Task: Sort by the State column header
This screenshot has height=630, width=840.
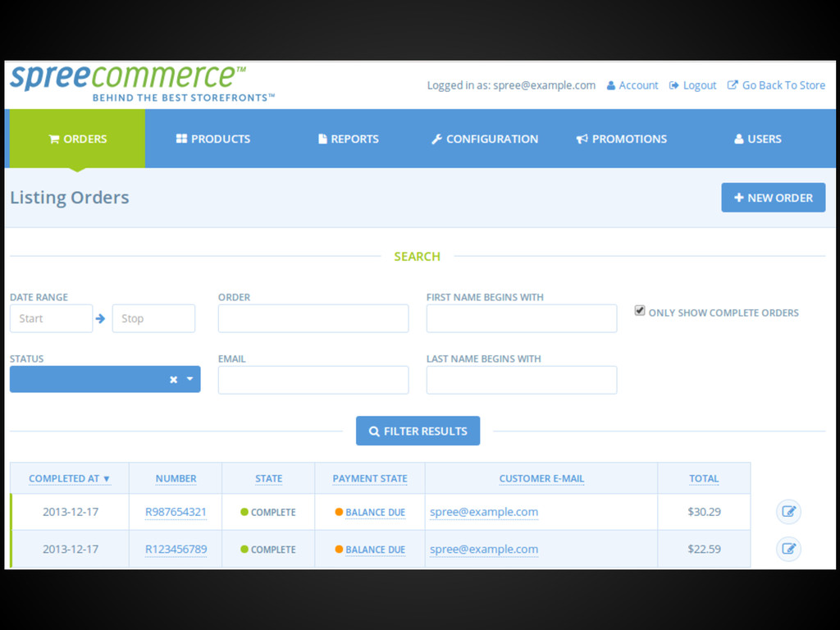Action: click(268, 478)
